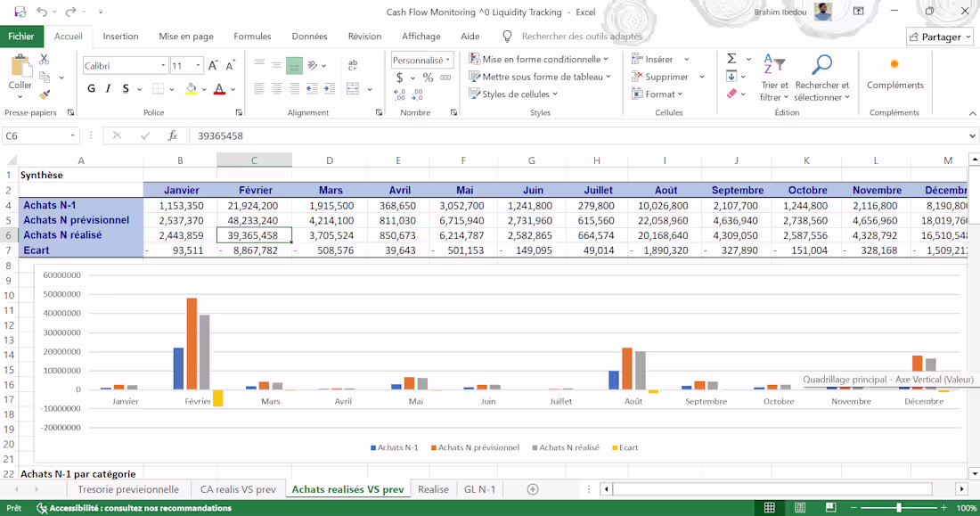The image size is (980, 516).
Task: Apply the Euro accounting number format
Action: coord(399,78)
